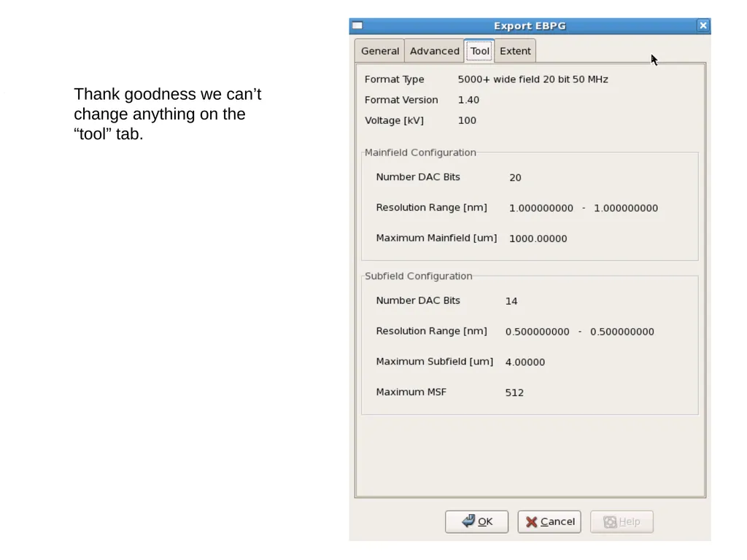Click Subfield resolution maximum 0.500000000
The image size is (747, 560).
pos(622,332)
